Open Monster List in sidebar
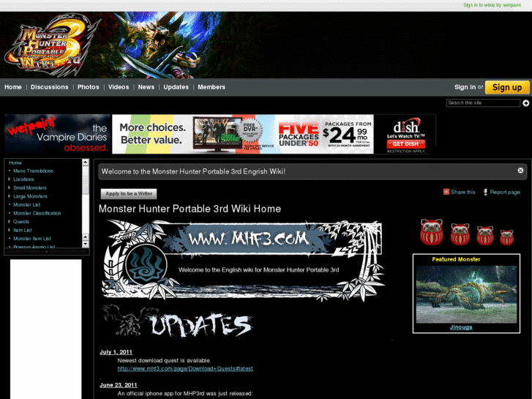The width and height of the screenshot is (532, 399). [x=27, y=205]
